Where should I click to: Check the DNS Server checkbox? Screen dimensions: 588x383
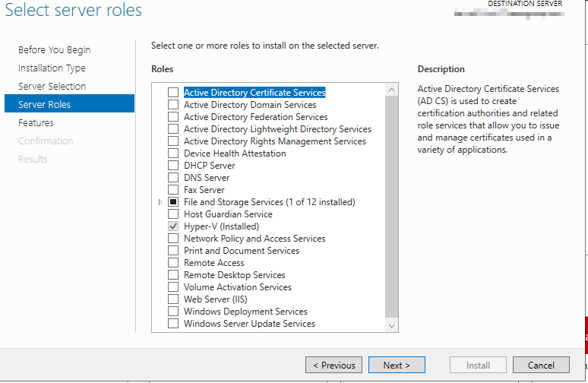click(x=173, y=177)
